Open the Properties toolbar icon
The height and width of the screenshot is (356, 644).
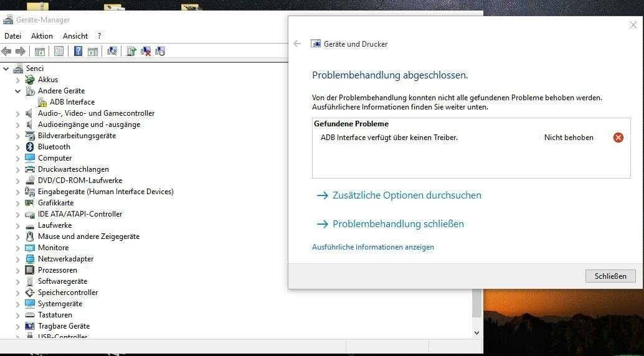(59, 51)
